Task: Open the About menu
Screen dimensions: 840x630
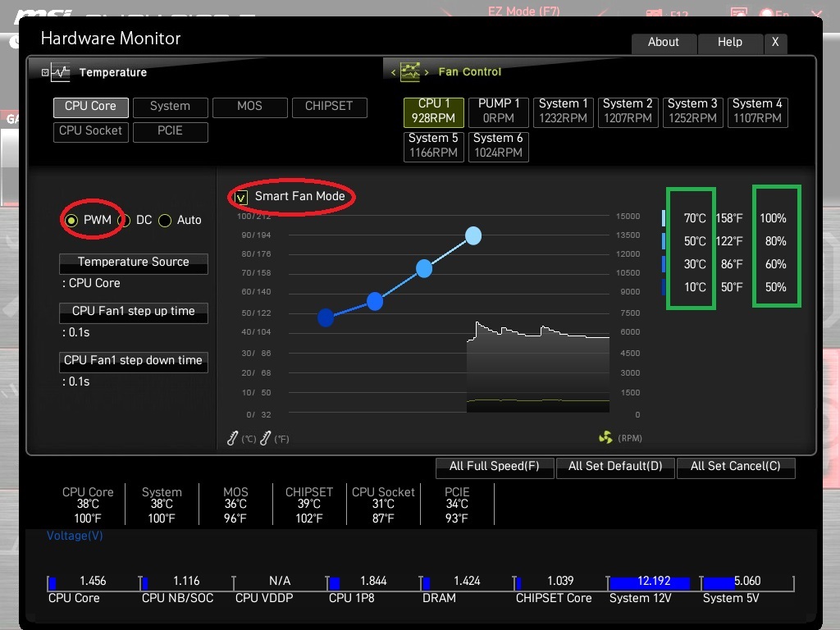Action: click(x=664, y=43)
